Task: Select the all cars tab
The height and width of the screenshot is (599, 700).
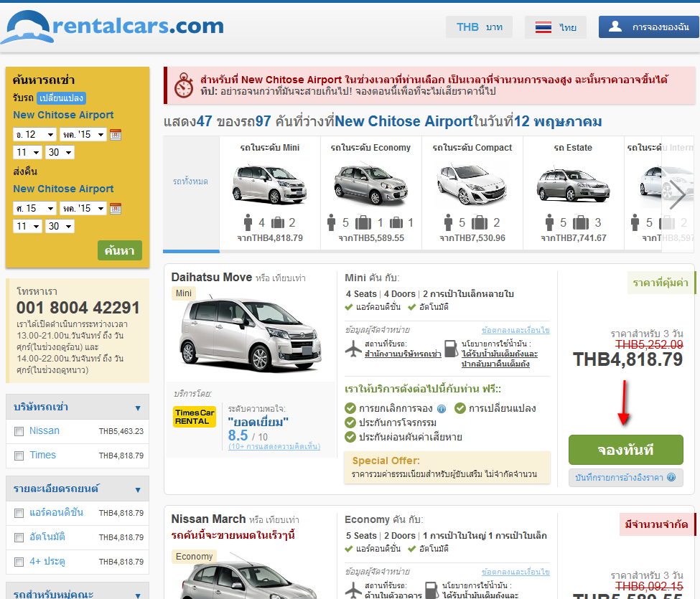Action: point(191,194)
